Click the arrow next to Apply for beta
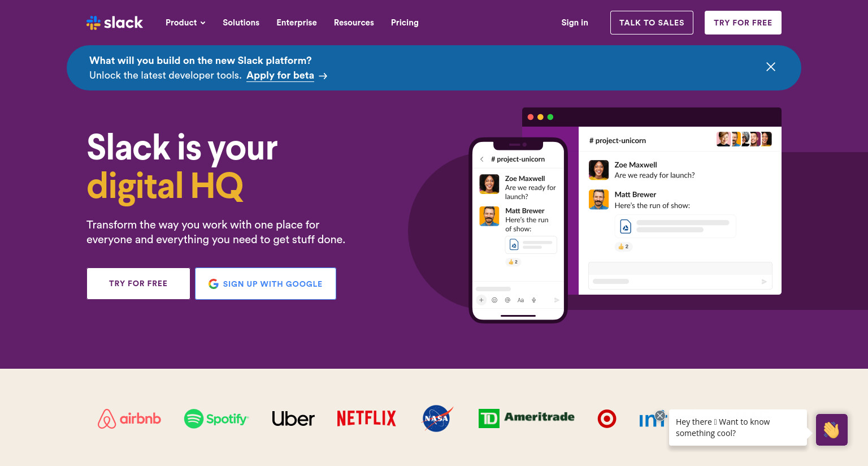The height and width of the screenshot is (466, 868). point(323,76)
